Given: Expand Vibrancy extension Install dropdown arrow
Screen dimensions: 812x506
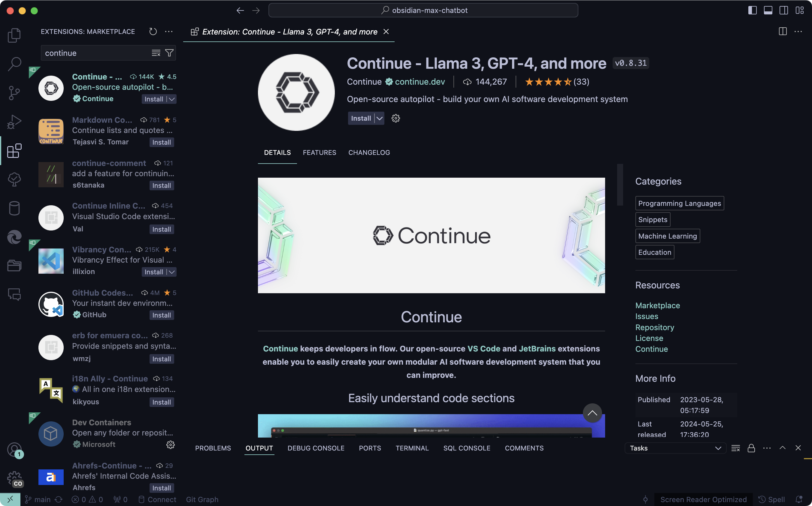Looking at the screenshot, I should tap(172, 272).
